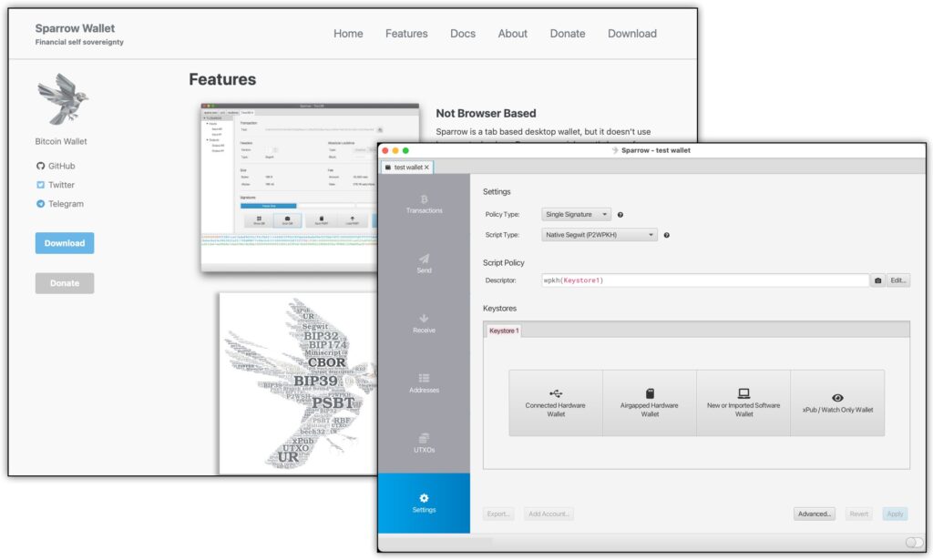
Task: Open the Addresses section in sidebar
Action: (x=424, y=383)
